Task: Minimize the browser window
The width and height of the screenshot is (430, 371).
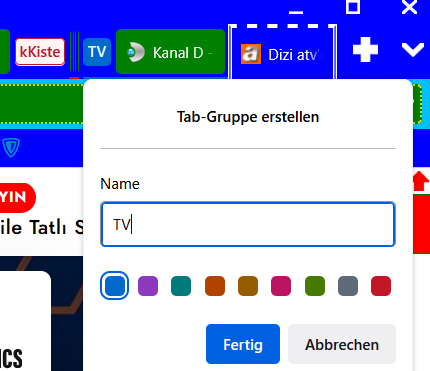Action: [x=296, y=12]
